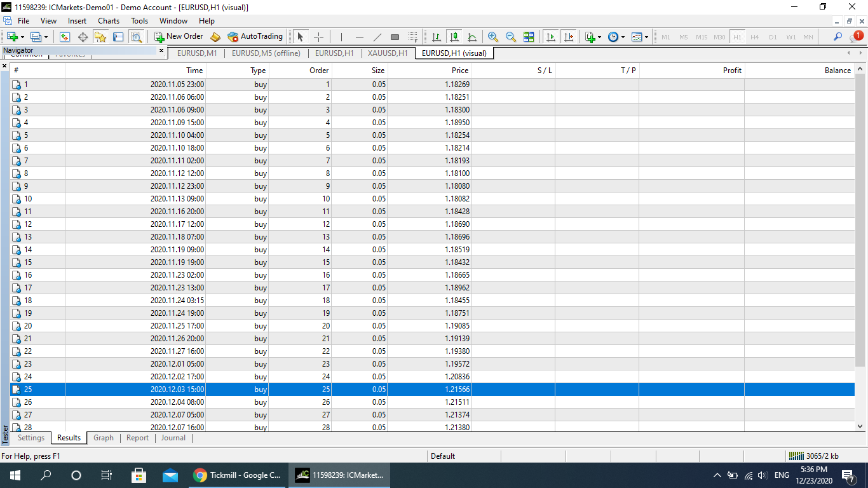Select the draw trendline tool

[x=377, y=37]
